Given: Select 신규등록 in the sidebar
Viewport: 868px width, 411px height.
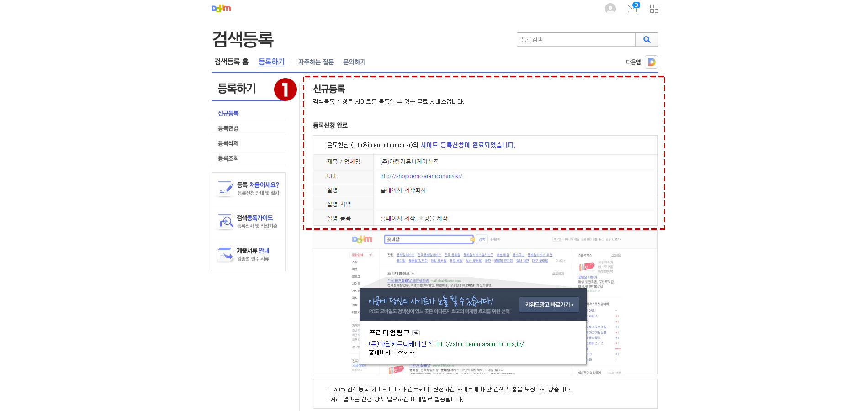Looking at the screenshot, I should coord(228,113).
